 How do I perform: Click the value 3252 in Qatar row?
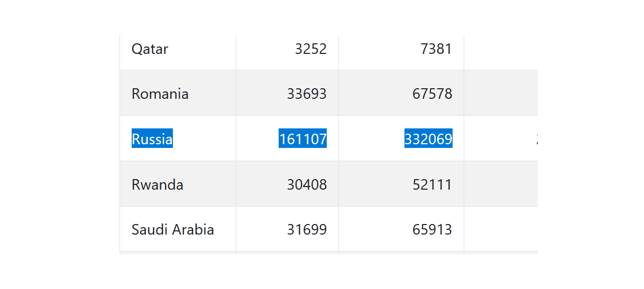click(311, 49)
